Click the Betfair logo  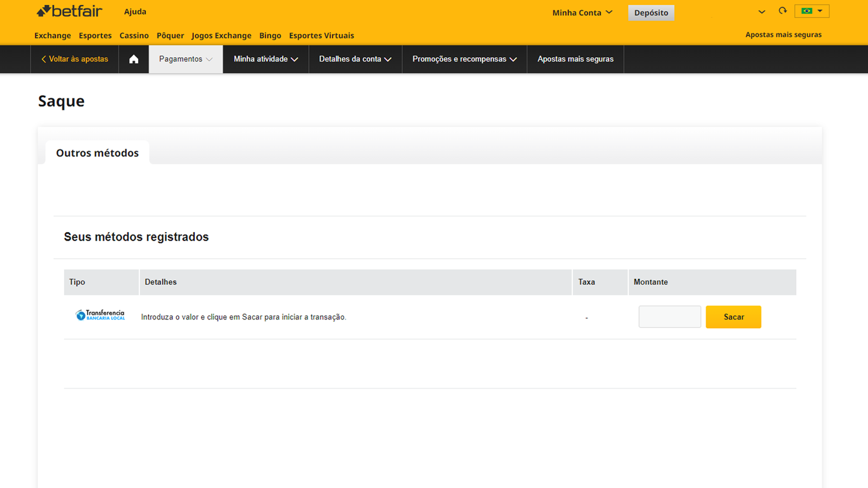70,11
